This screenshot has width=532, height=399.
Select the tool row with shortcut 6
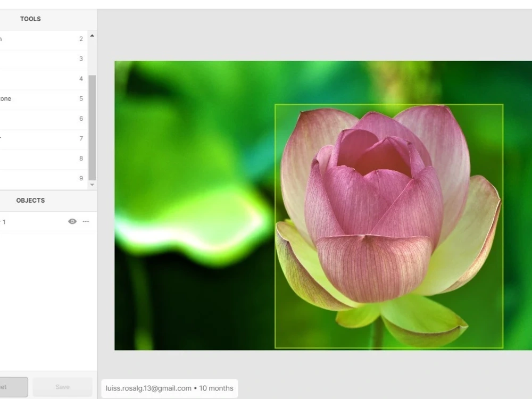coord(44,119)
